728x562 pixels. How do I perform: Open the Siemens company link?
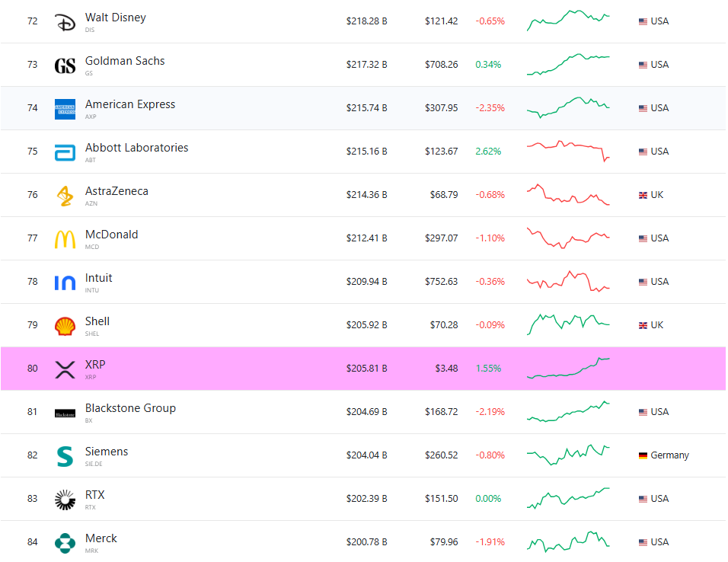[107, 452]
